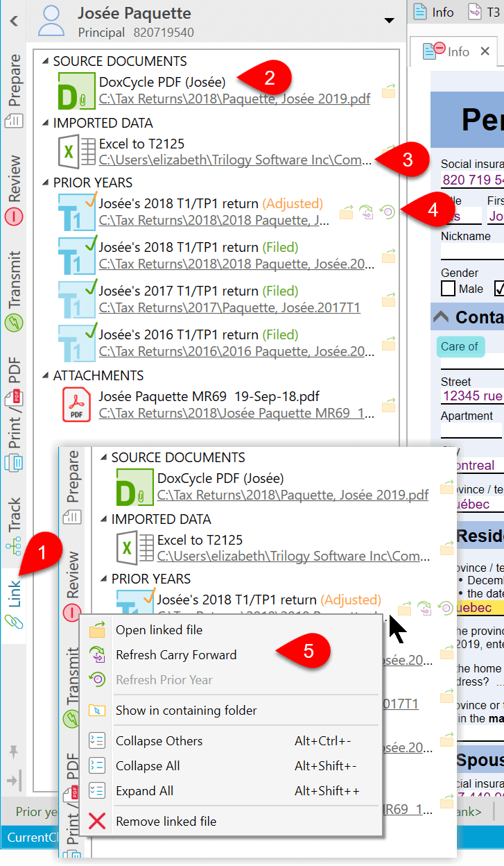Select Josée Paquette MR69 19-Sep-18.pdf attachment in top panel
Screen dimensions: 504x866
(209, 396)
